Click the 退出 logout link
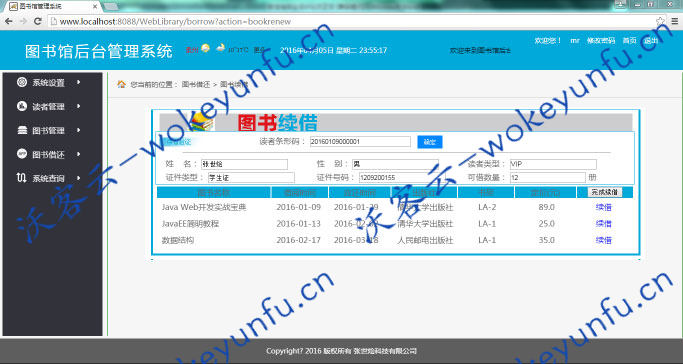The height and width of the screenshot is (364, 683). [651, 40]
